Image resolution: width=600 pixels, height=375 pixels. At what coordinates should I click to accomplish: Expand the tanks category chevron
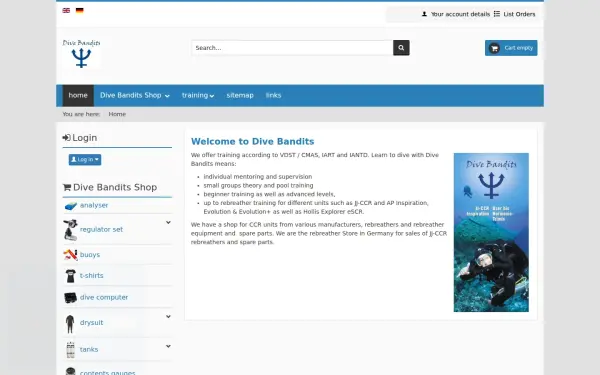168,346
